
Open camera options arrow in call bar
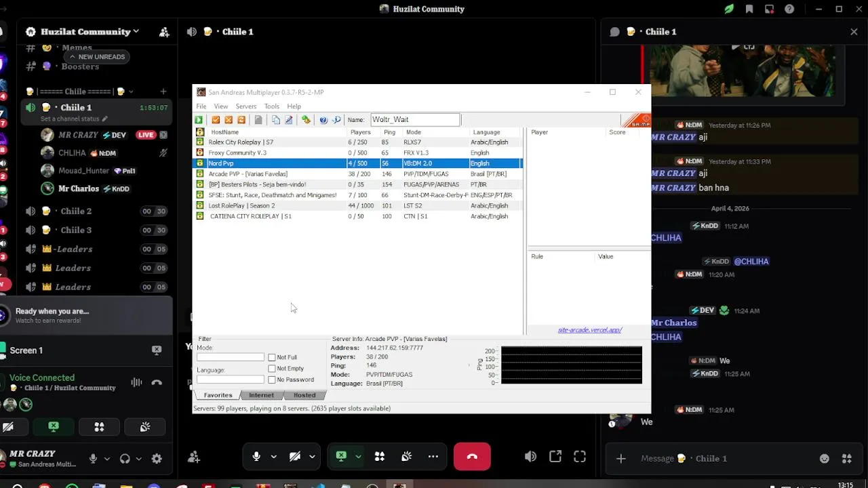coord(312,457)
